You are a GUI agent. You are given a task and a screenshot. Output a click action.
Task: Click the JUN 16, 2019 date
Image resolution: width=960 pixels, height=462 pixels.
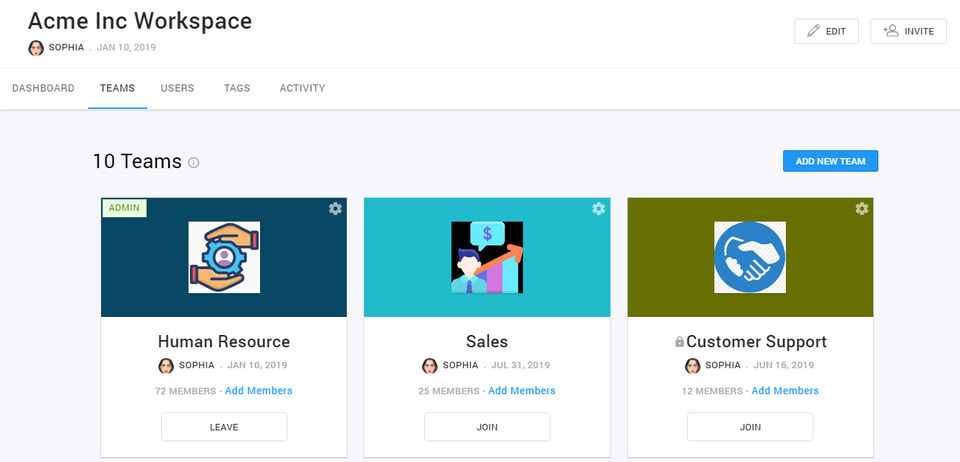784,365
